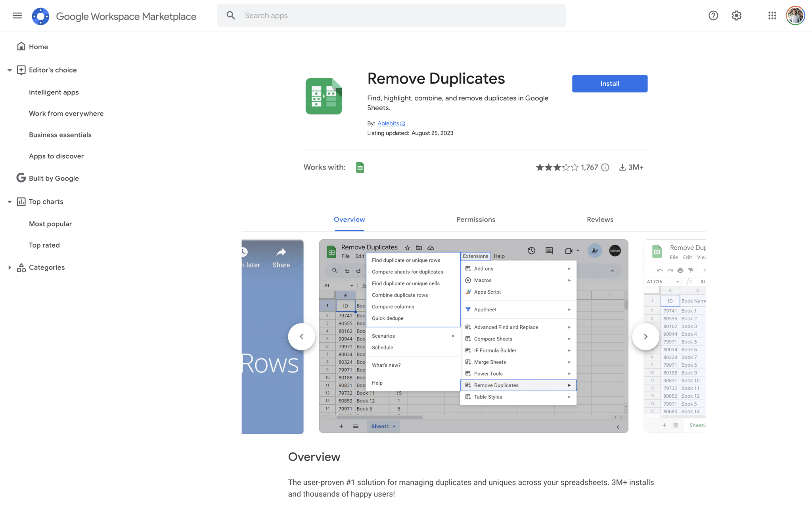The width and height of the screenshot is (812, 508).
Task: Open Top rated chart
Action: 44,245
